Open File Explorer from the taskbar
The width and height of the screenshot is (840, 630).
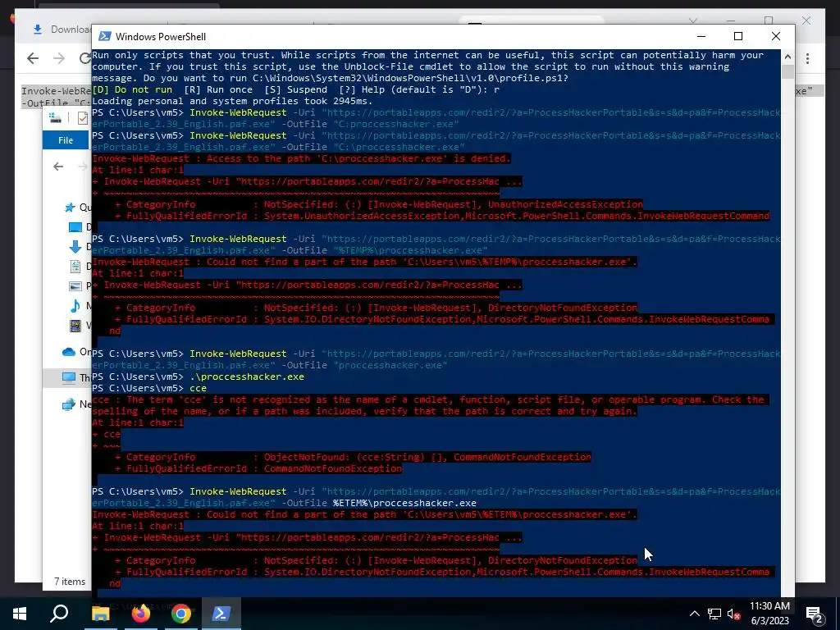click(100, 614)
